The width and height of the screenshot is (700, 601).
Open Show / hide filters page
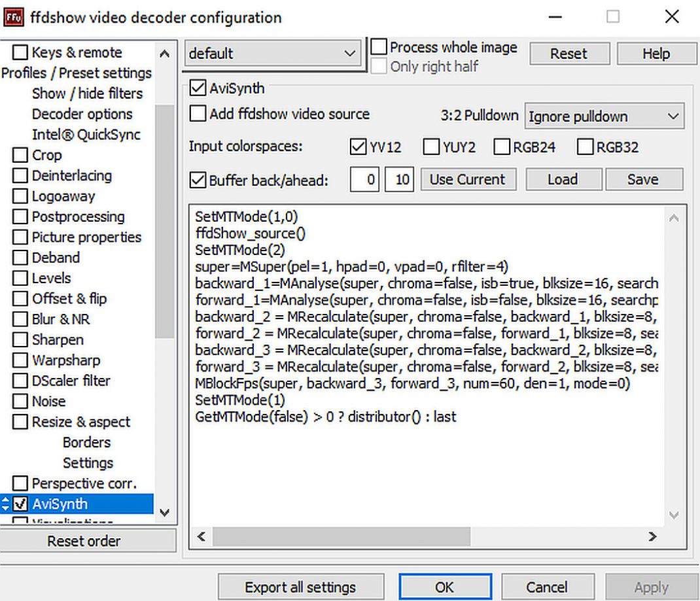[x=87, y=94]
